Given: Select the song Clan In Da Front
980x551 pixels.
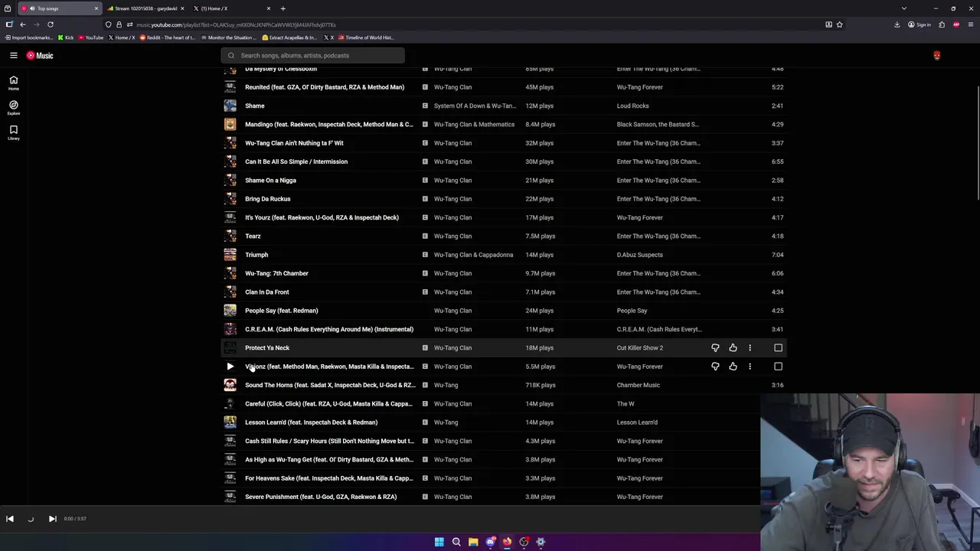Looking at the screenshot, I should tap(266, 292).
